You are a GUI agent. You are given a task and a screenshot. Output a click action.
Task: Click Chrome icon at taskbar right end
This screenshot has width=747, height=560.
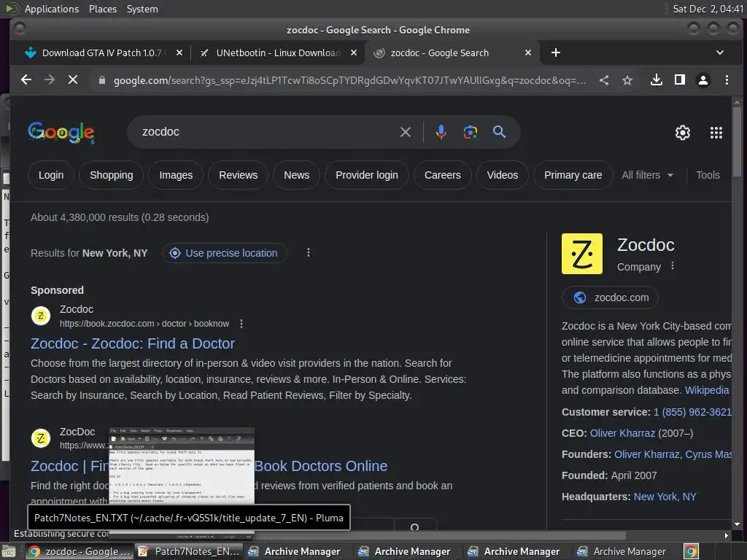coord(691,552)
